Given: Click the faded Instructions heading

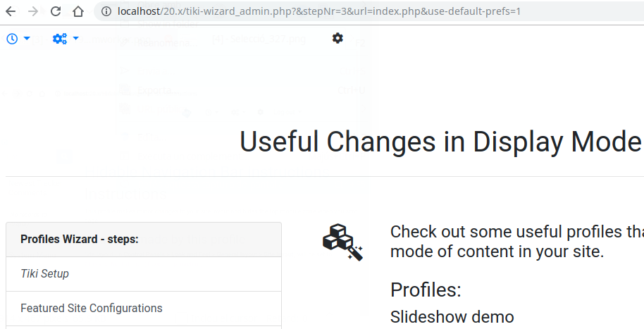Looking at the screenshot, I should point(125,194).
